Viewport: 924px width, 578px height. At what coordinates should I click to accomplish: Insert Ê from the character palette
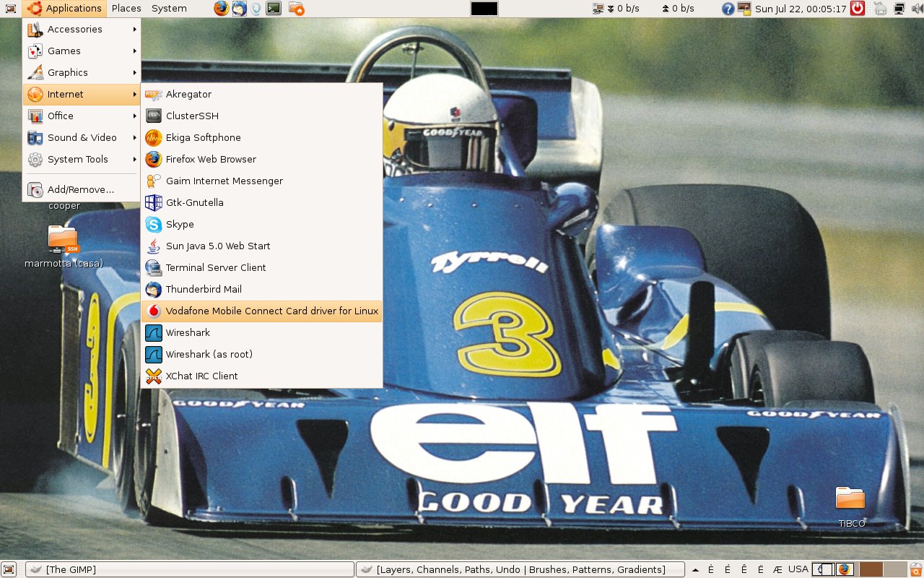point(744,569)
